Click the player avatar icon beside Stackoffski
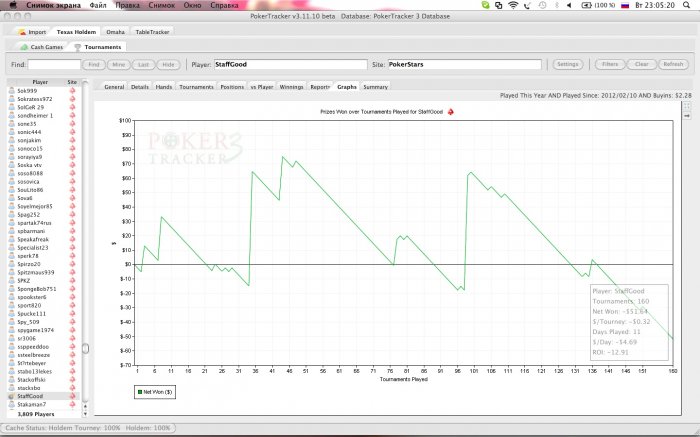The width and height of the screenshot is (700, 437). (x=12, y=380)
